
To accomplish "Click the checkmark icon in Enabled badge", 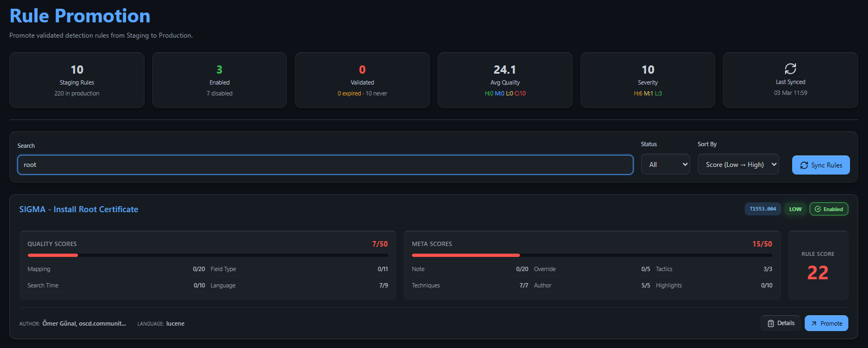I will pos(817,209).
